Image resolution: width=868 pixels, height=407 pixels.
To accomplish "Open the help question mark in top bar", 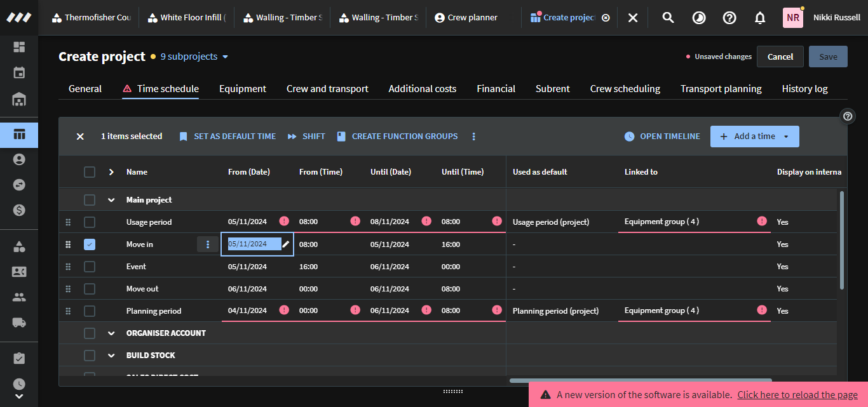I will point(729,18).
